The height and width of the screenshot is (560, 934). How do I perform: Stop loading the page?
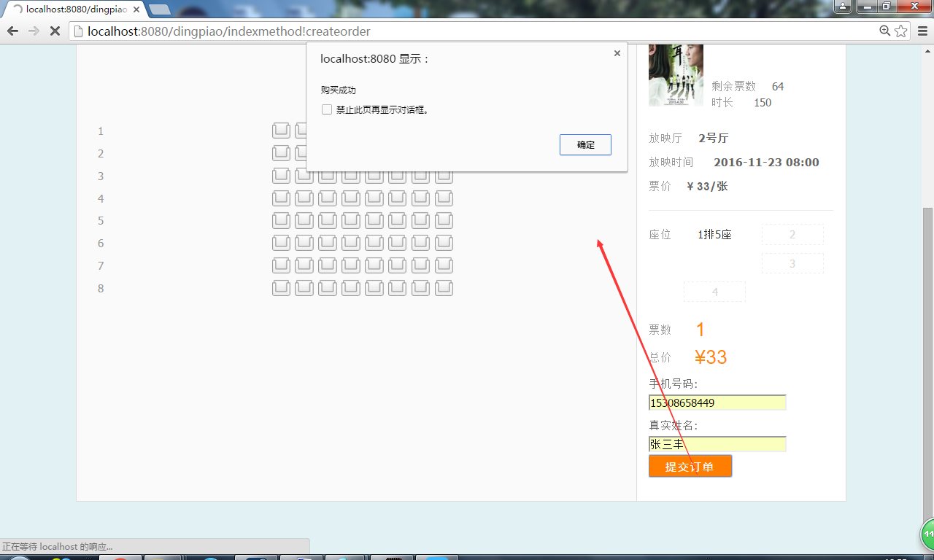click(55, 31)
